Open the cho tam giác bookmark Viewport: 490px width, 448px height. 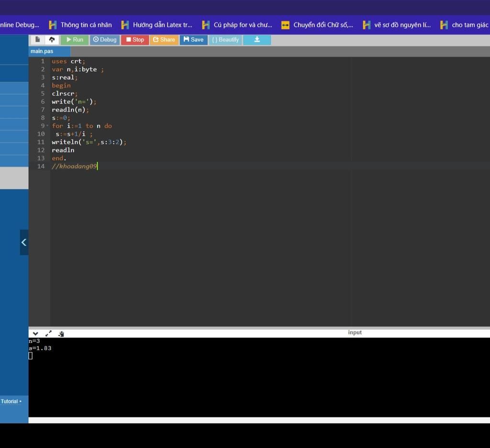(464, 25)
